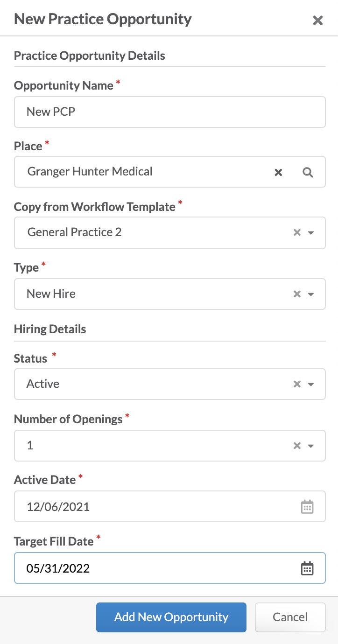Click the Active Date input field
Viewport: 338px width, 644px height.
click(170, 506)
